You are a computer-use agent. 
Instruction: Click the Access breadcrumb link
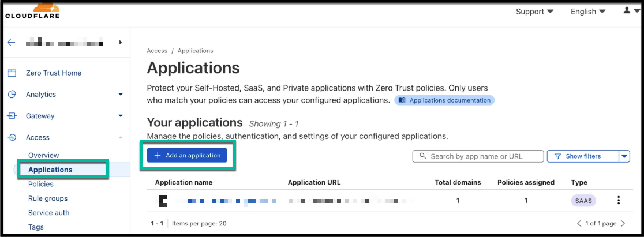[x=157, y=51]
